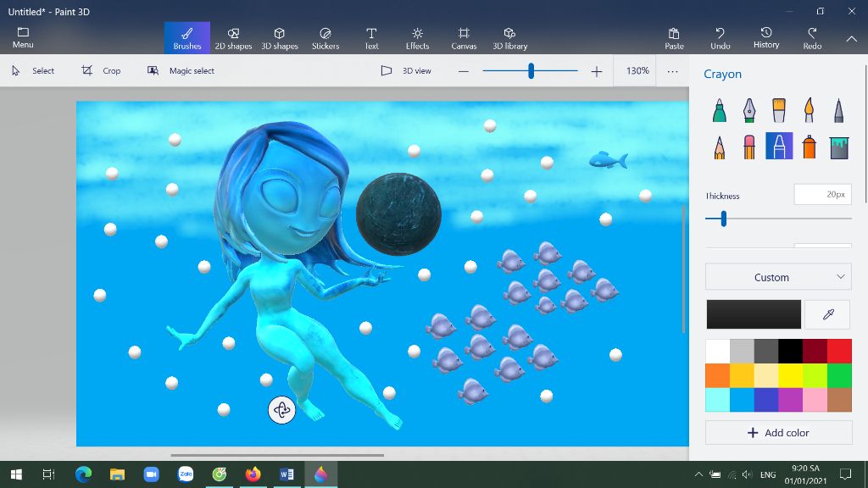Viewport: 868px width, 488px height.
Task: Open the 2D shapes tab
Action: point(233,38)
